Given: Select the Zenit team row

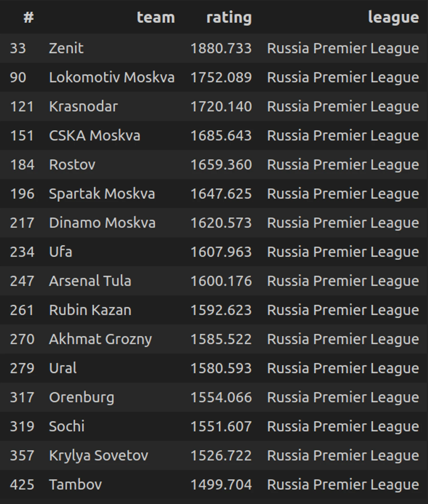Looking at the screenshot, I should (x=214, y=48).
